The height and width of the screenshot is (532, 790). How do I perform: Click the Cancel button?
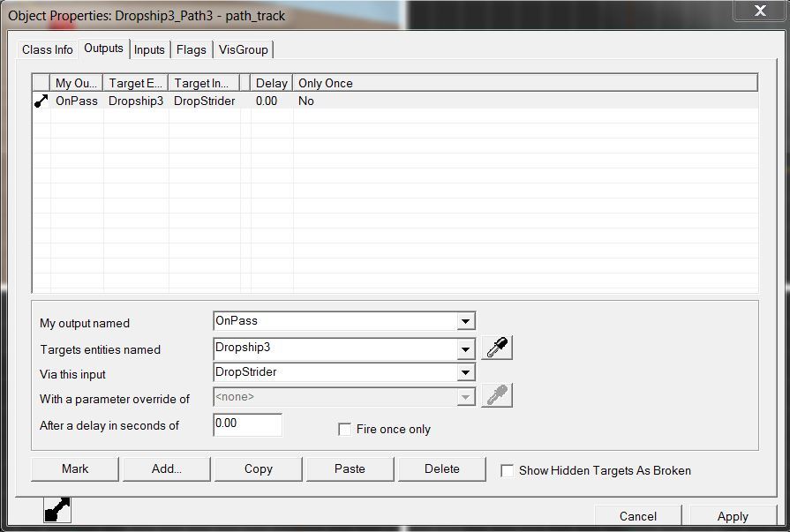[x=638, y=516]
